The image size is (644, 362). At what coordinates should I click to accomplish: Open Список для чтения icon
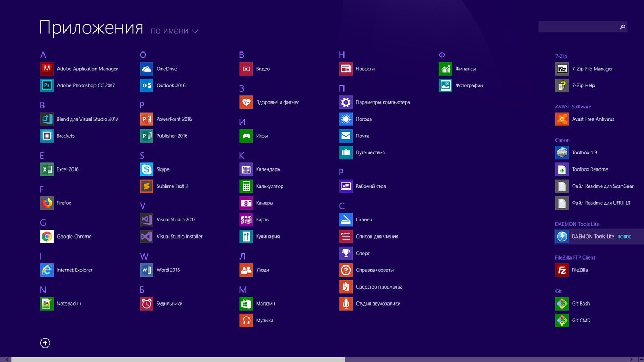point(346,237)
